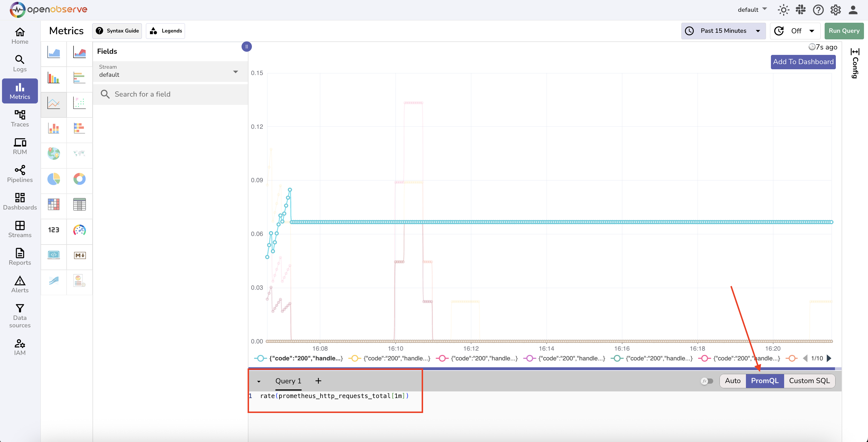
Task: Click Add To Dashboard button
Action: tap(803, 62)
